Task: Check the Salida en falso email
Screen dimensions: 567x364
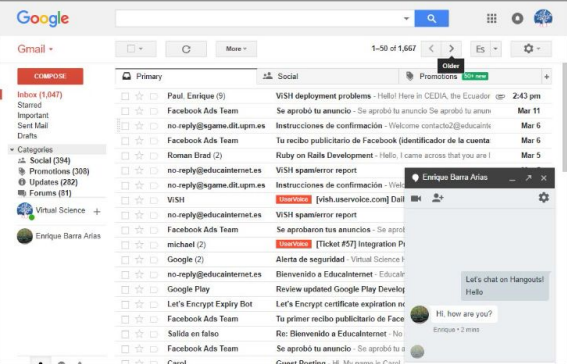Action: pyautogui.click(x=125, y=334)
